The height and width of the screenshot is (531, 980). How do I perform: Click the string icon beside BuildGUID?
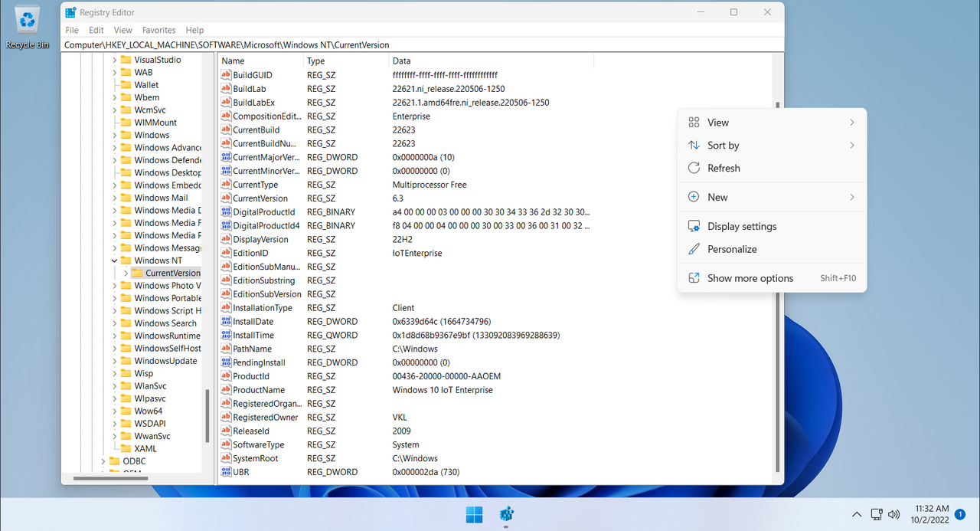click(226, 75)
